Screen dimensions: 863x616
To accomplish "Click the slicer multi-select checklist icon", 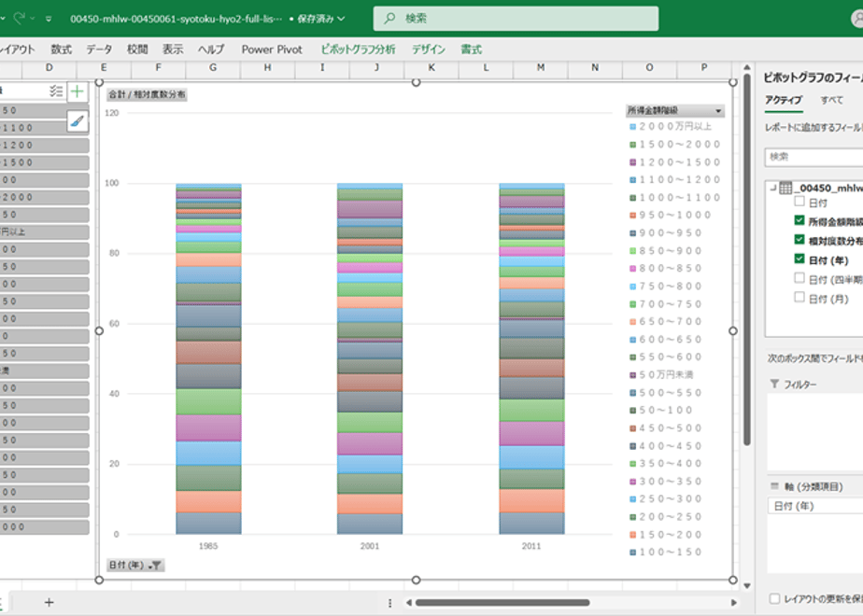I will coord(56,91).
